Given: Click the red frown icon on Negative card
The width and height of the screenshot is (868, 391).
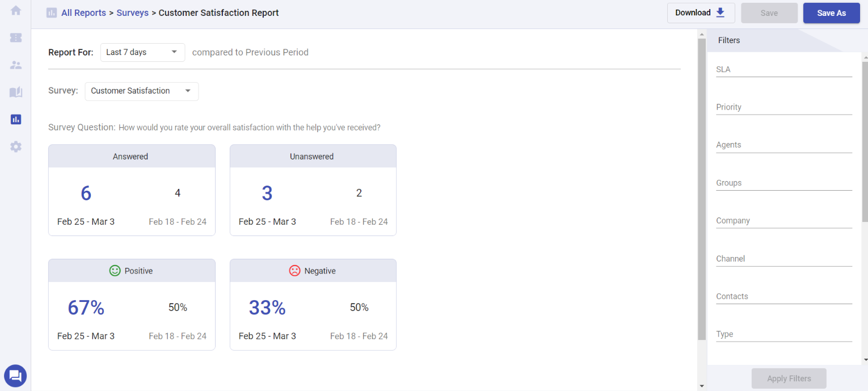Looking at the screenshot, I should 294,271.
